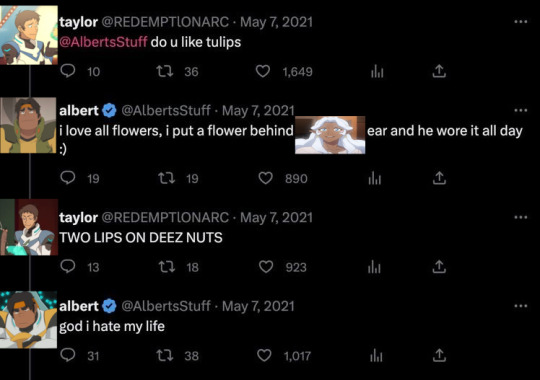Open the pink @AlbertsStuff mention link
This screenshot has height=380, width=540.
103,42
